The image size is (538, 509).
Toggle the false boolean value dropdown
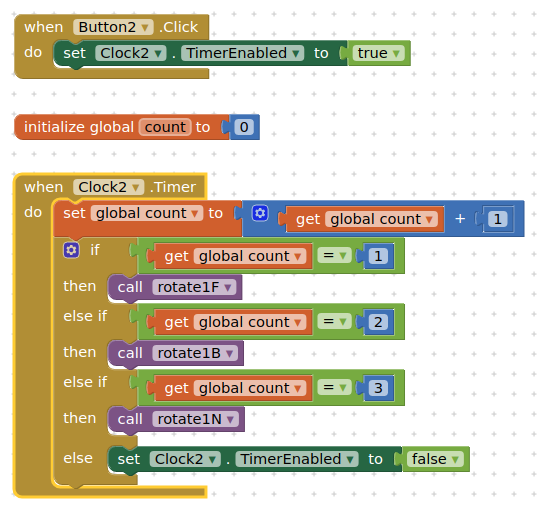click(x=435, y=459)
